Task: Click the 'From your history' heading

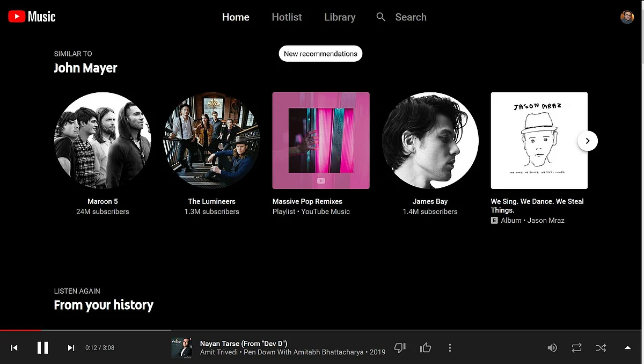Action: click(x=104, y=305)
